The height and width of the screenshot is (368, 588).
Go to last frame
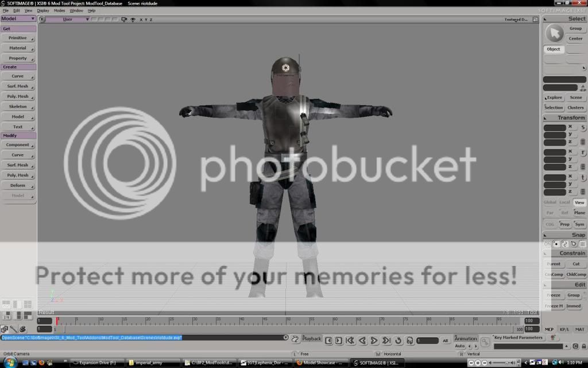386,340
